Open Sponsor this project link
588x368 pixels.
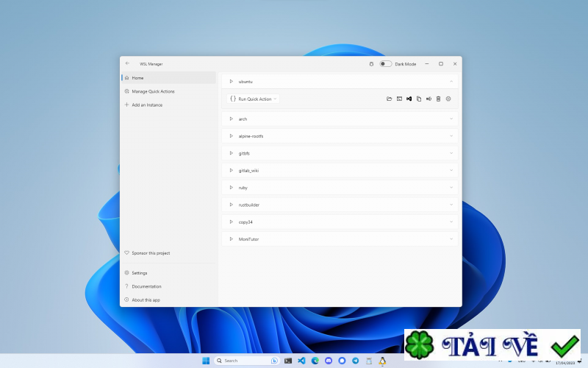tap(169, 253)
